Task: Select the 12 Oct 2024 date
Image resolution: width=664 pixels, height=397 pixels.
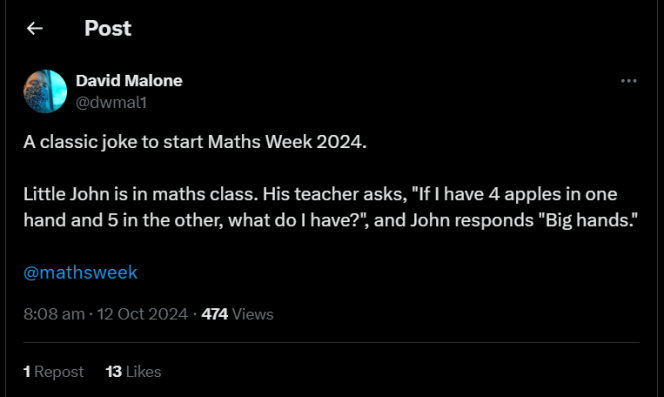Action: [142, 314]
